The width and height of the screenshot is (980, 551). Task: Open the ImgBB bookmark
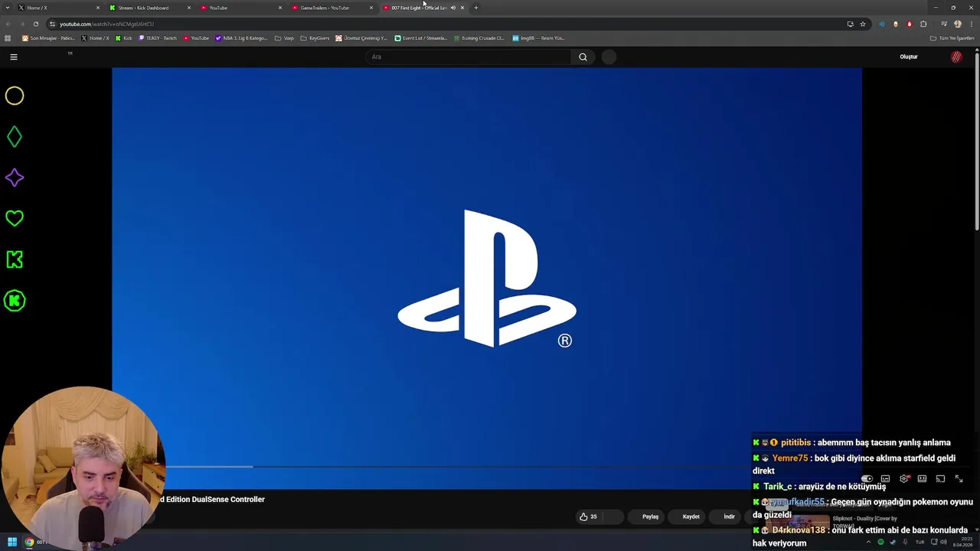pyautogui.click(x=539, y=37)
